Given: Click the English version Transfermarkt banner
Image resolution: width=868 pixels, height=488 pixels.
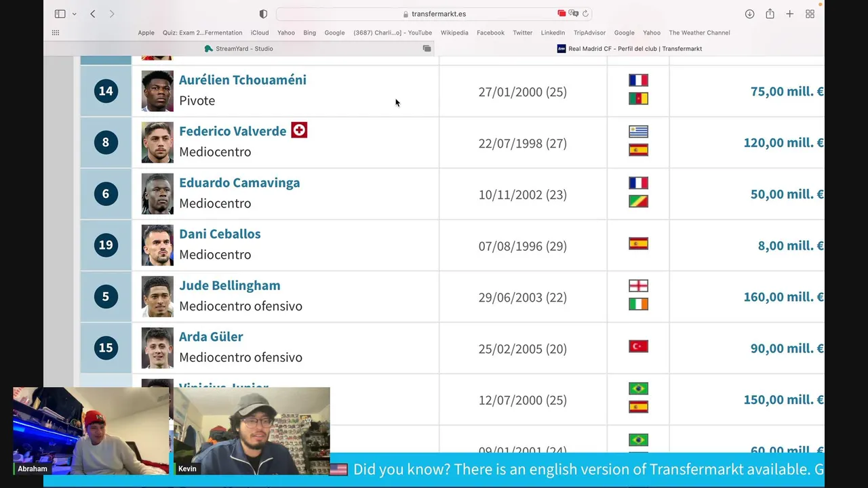Looking at the screenshot, I should click(x=577, y=470).
